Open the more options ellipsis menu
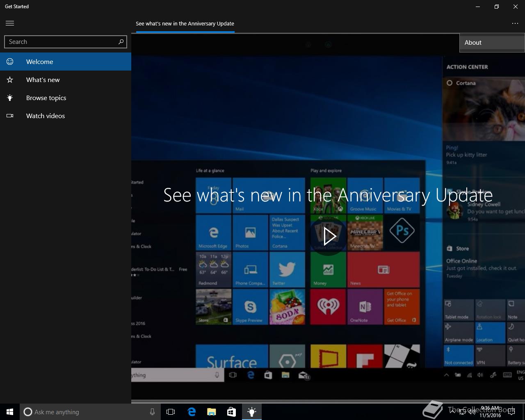 point(515,23)
